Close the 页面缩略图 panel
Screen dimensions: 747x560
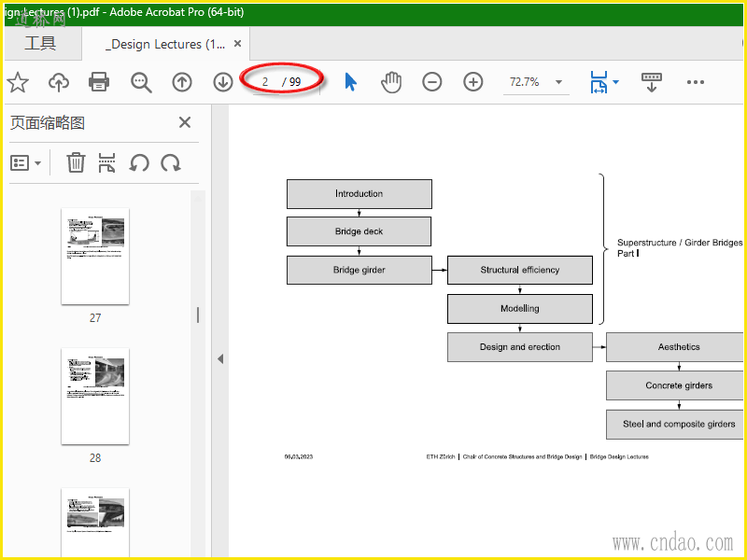point(185,122)
